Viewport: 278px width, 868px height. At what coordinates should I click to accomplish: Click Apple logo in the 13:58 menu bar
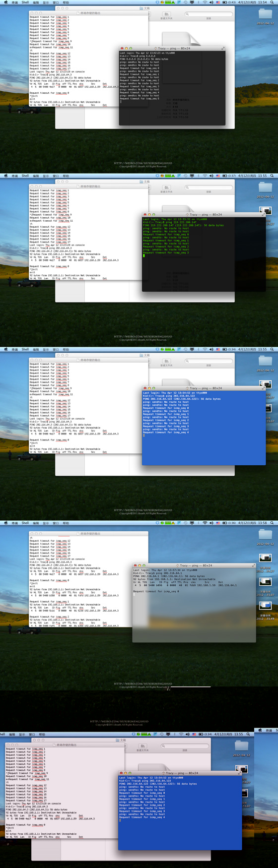(5, 523)
